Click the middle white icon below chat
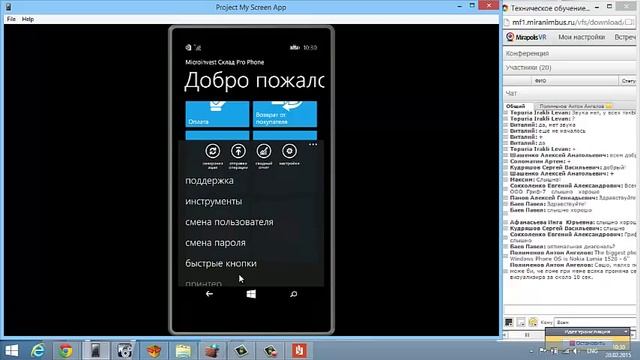Viewport: 640px width, 360px height. [521, 322]
